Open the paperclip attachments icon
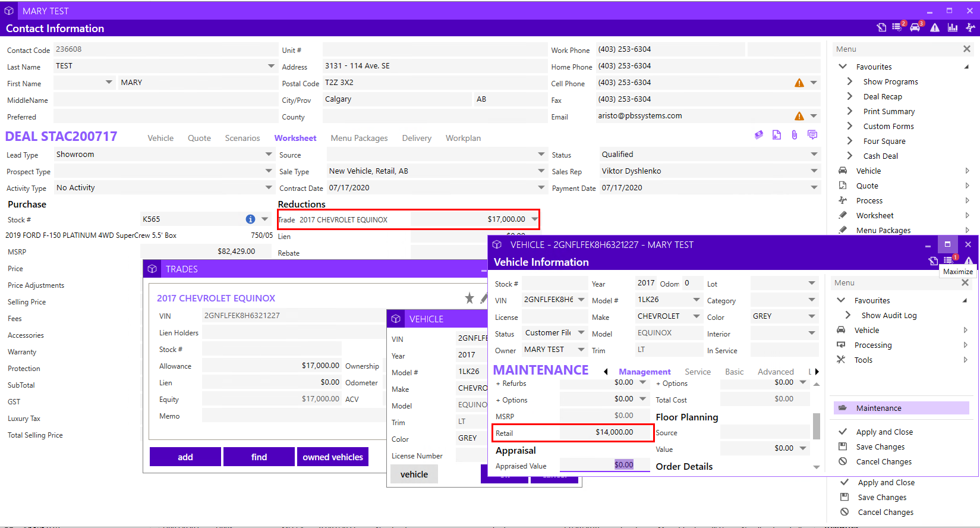 point(795,135)
